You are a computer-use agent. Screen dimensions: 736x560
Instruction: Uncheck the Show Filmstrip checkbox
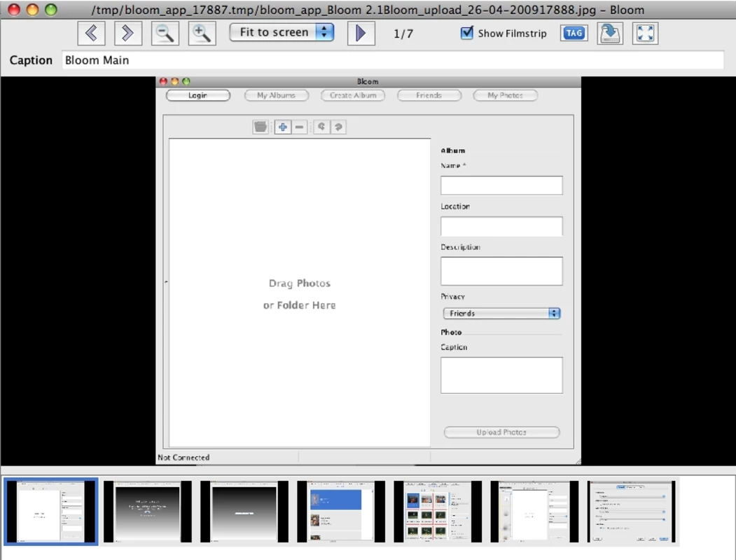467,33
